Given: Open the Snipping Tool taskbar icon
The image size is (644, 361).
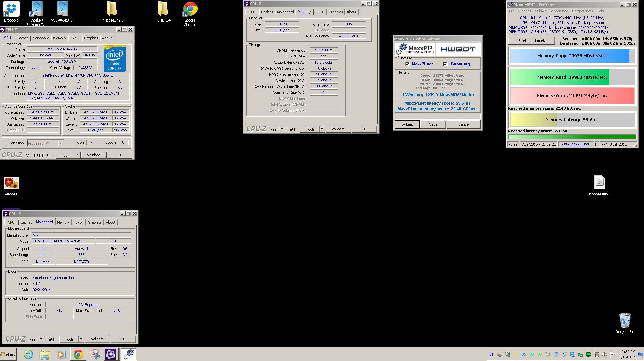Looking at the screenshot, I should tap(95, 354).
